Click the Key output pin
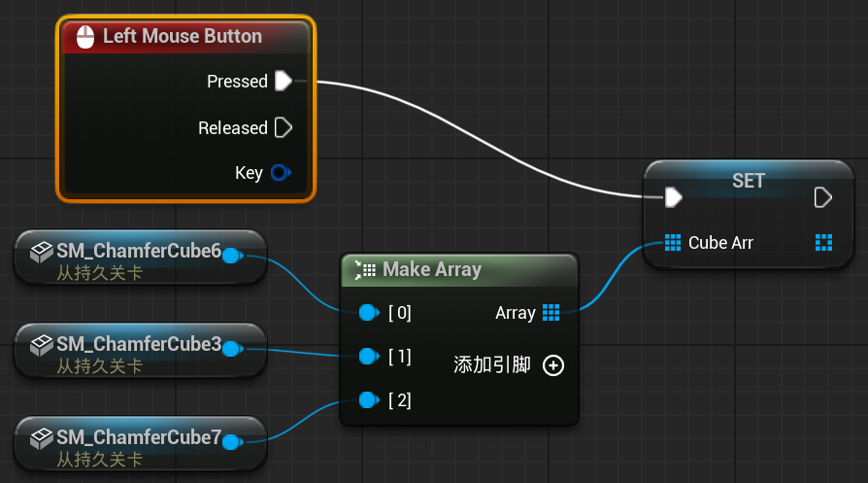This screenshot has width=868, height=483. [x=280, y=173]
